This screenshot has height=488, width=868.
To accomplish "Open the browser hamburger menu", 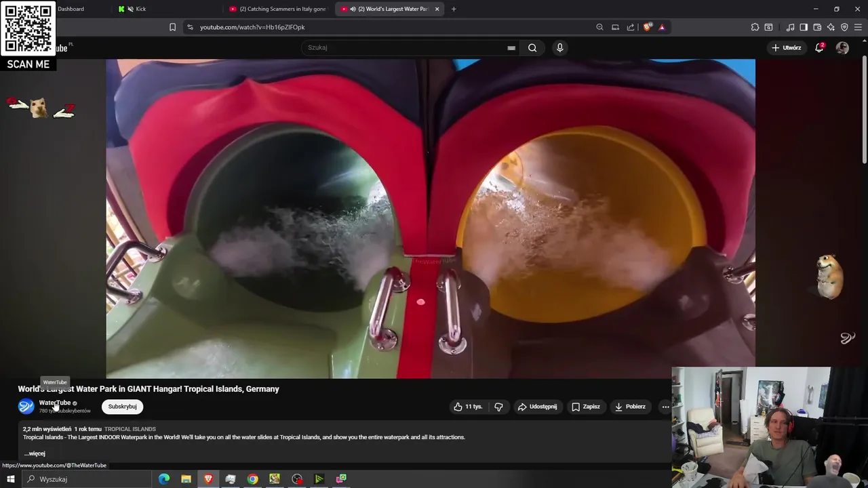I will (858, 27).
